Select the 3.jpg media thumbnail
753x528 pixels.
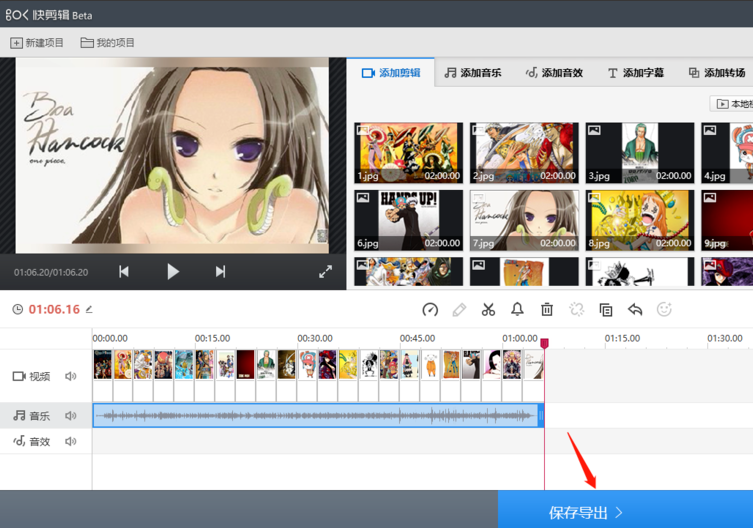click(x=640, y=153)
